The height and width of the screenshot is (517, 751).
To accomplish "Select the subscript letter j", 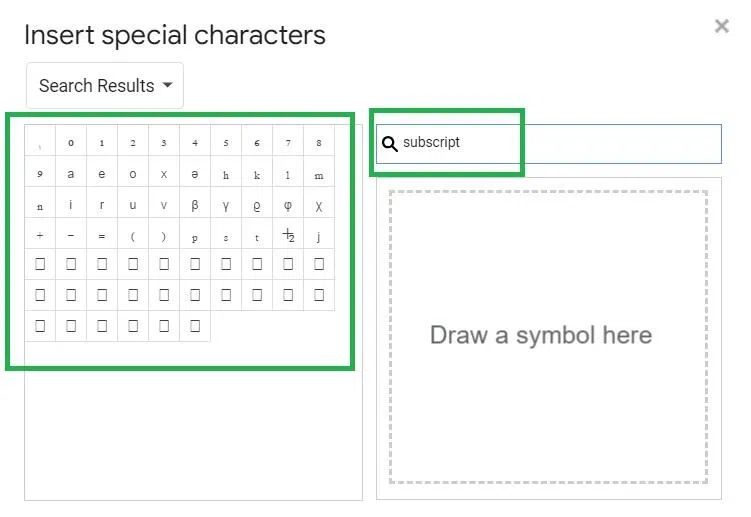I will (x=319, y=236).
